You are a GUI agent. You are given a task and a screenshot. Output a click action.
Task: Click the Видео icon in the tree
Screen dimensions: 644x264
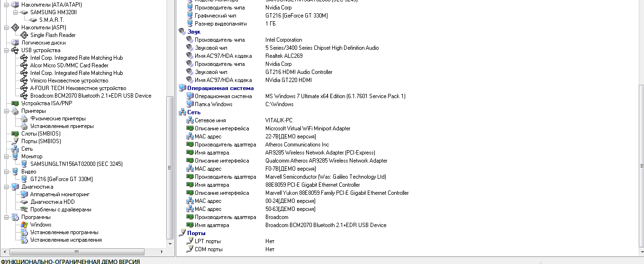click(x=15, y=172)
